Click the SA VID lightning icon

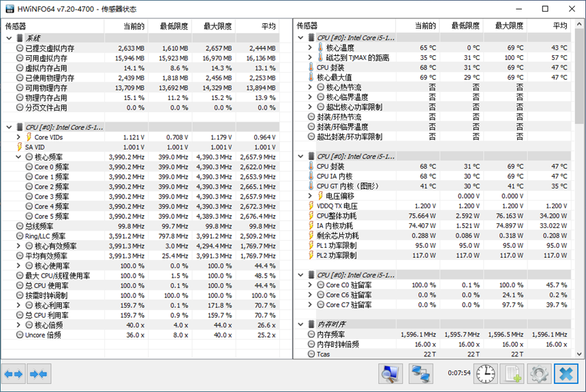click(20, 147)
